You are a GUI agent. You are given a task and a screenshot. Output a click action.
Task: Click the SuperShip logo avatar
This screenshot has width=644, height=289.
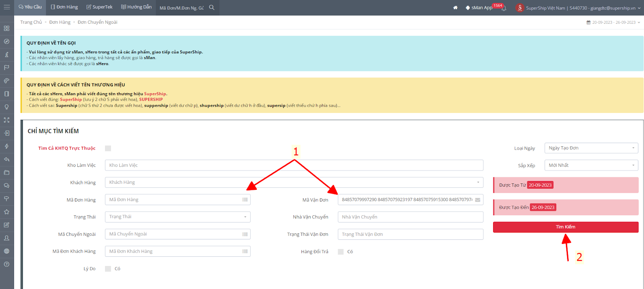[520, 8]
